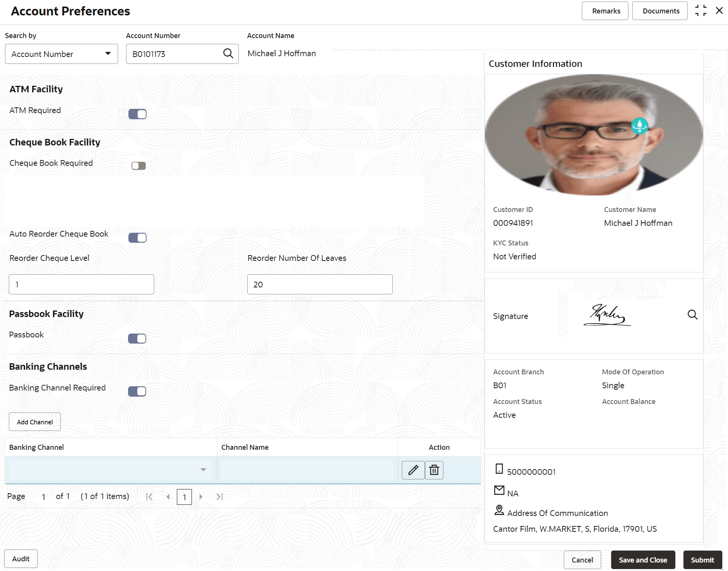
Task: Zoom signature with the magnifier icon
Action: click(692, 315)
